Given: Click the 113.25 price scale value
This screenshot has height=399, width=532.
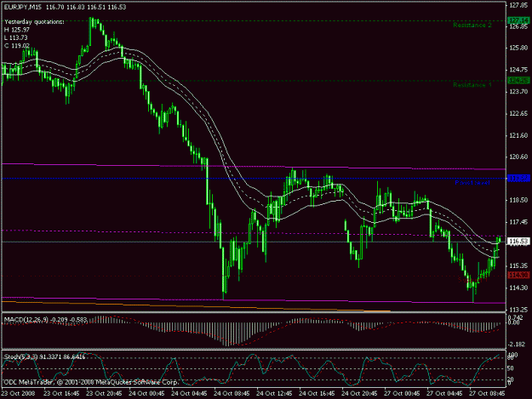Looking at the screenshot, I should coord(518,310).
